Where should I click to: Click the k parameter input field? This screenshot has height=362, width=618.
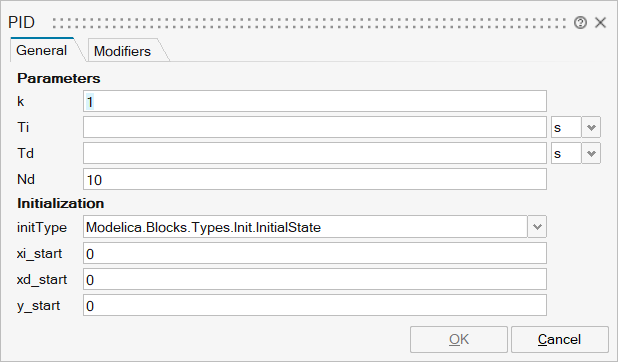[x=315, y=101]
